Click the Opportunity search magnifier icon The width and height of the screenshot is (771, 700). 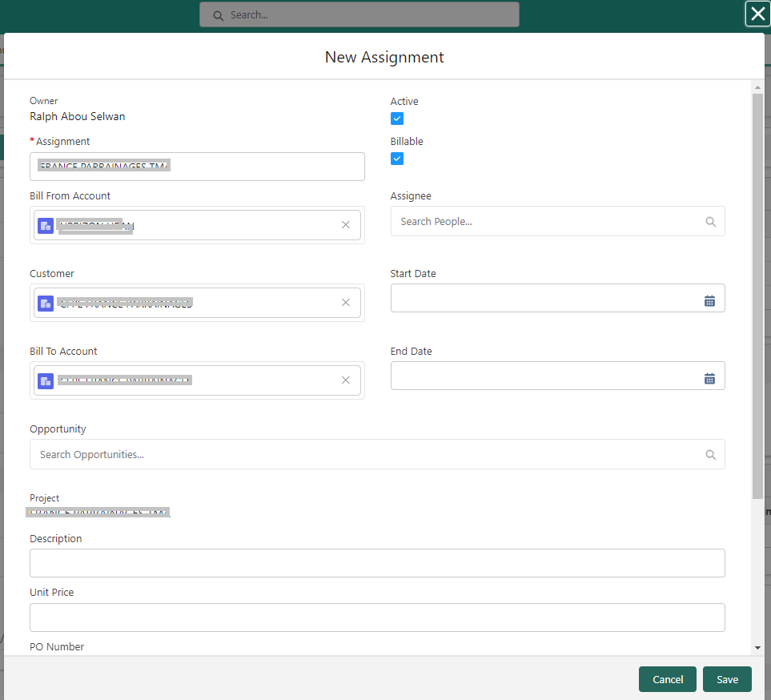[710, 455]
